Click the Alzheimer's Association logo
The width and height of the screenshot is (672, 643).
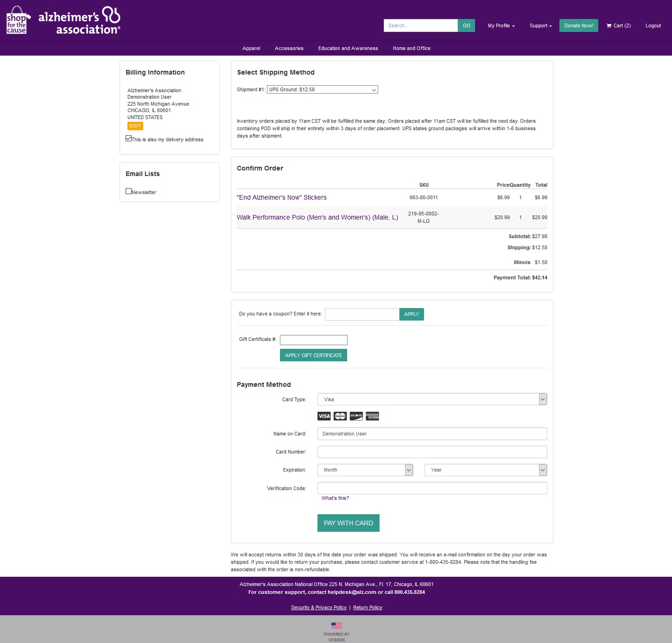point(79,21)
